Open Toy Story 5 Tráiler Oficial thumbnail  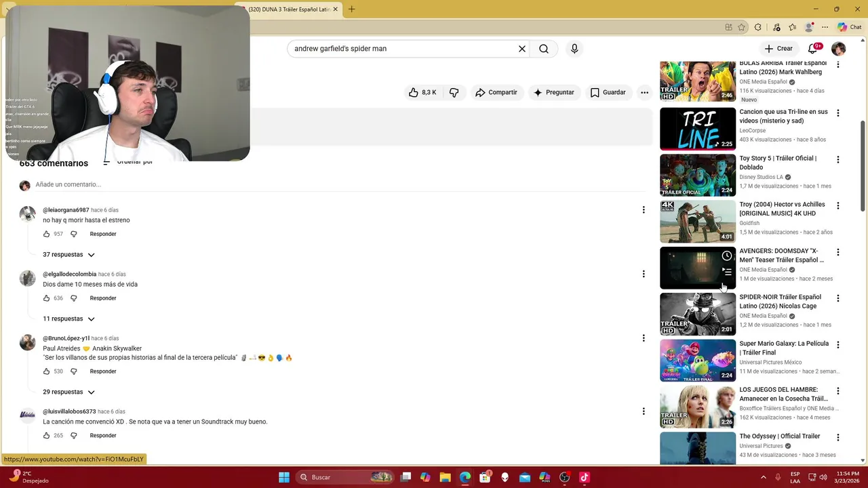coord(698,175)
